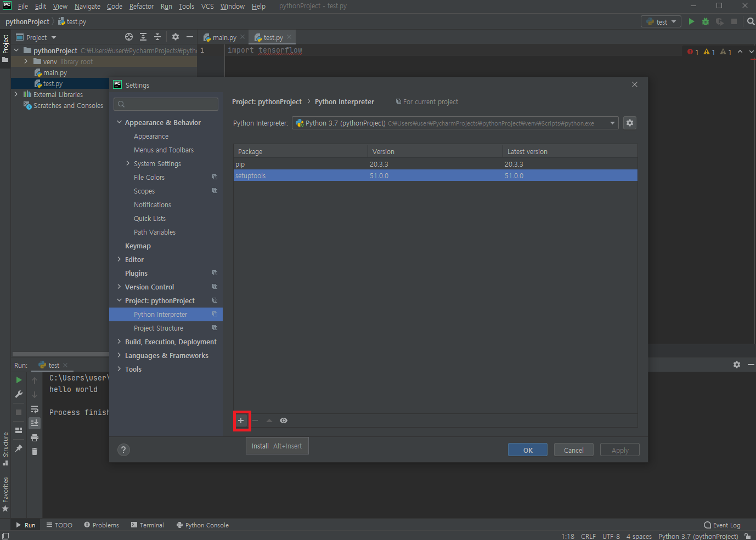756x540 pixels.
Task: Toggle show early releases eye icon
Action: (x=284, y=420)
